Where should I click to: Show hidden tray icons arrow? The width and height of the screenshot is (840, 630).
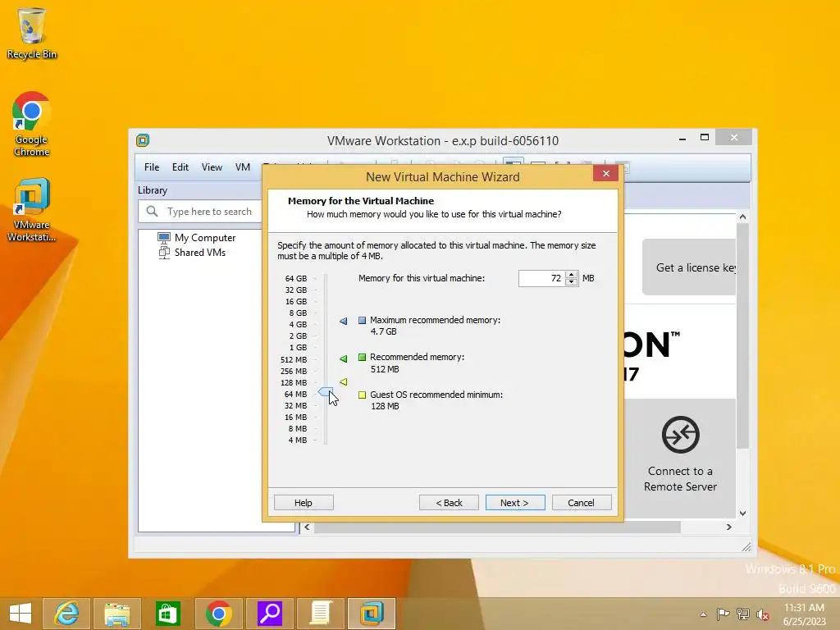tap(703, 614)
